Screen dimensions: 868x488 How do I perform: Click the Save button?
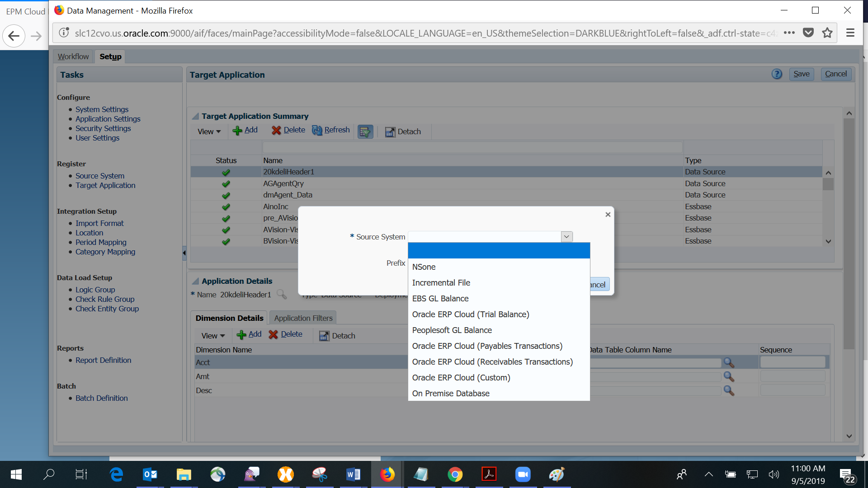pyautogui.click(x=801, y=74)
